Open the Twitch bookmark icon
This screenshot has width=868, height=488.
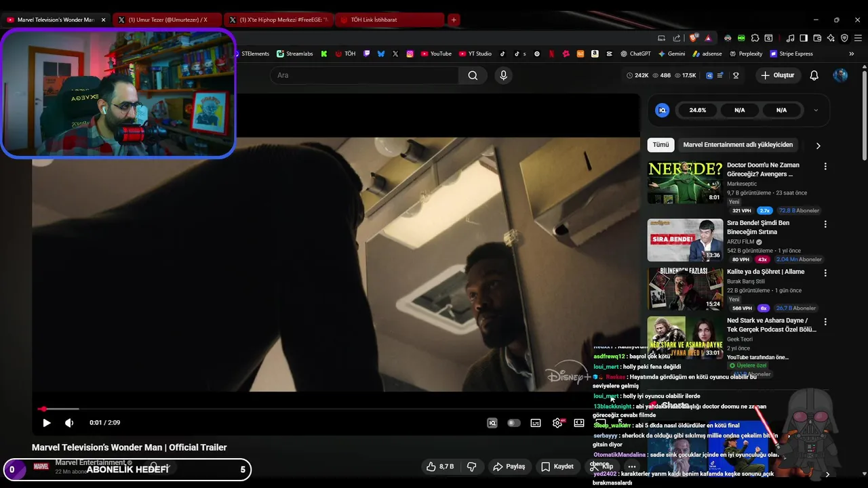pos(367,54)
